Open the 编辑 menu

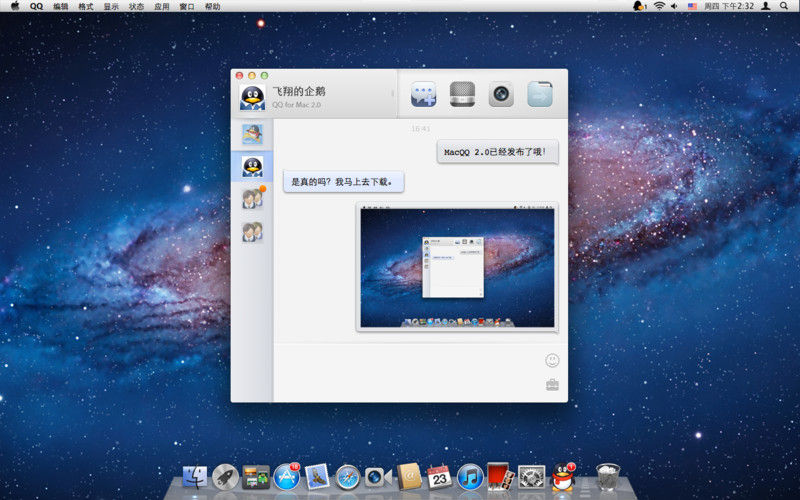click(x=60, y=6)
